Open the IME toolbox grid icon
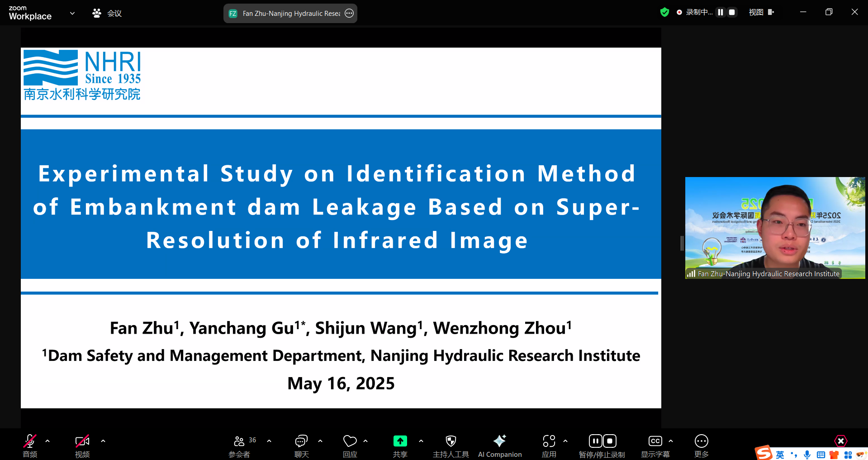Screen dimensions: 868x460 pyautogui.click(x=848, y=455)
